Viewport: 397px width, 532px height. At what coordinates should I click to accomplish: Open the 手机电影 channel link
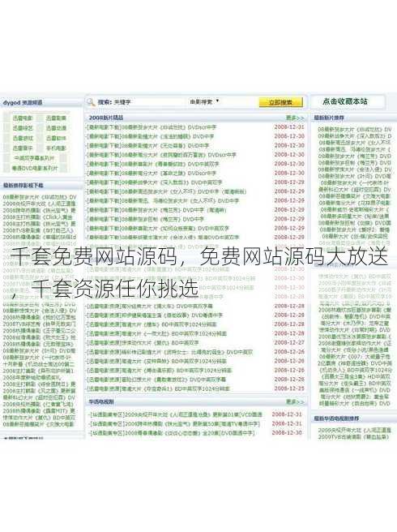tap(56, 148)
